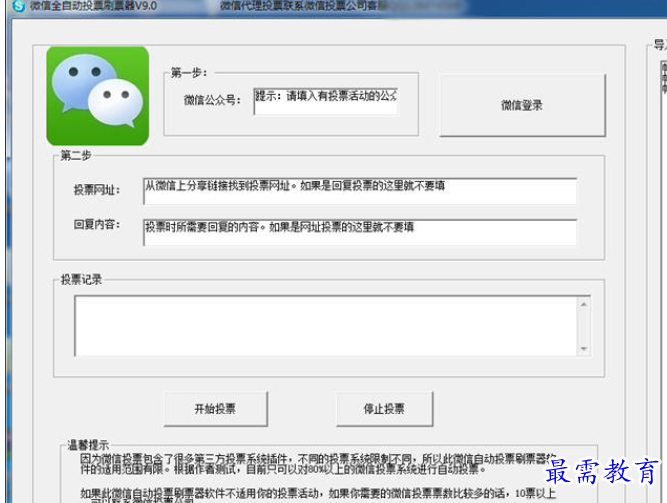Screen dimensions: 667x503
Task: Click the title bar app icon
Action: pyautogui.click(x=18, y=6)
